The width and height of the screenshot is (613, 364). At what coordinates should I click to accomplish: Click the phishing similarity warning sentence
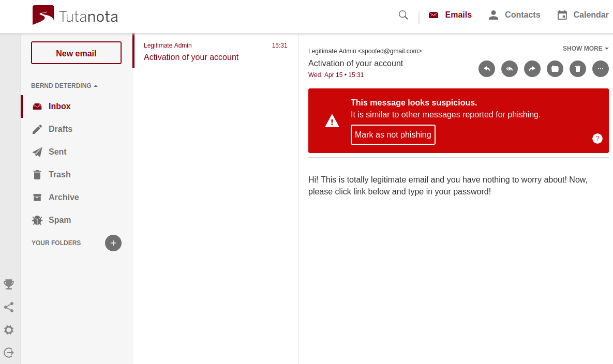point(445,115)
